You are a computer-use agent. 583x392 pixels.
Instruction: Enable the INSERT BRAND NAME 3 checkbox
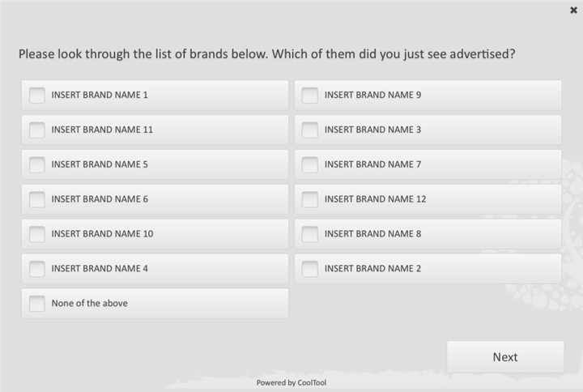pos(310,130)
